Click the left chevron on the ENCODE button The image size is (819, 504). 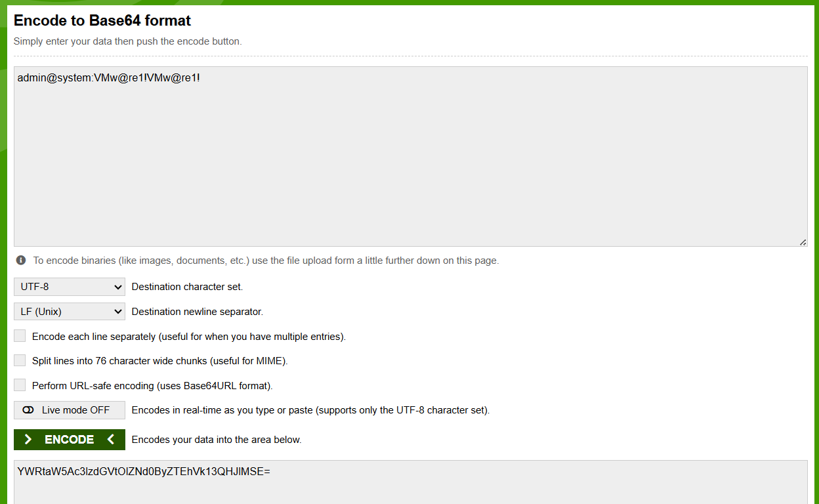click(110, 440)
